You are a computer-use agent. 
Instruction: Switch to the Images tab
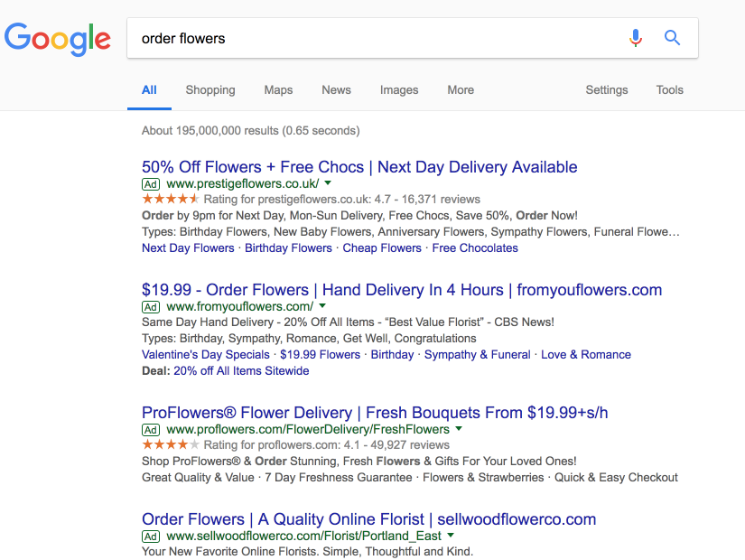399,89
